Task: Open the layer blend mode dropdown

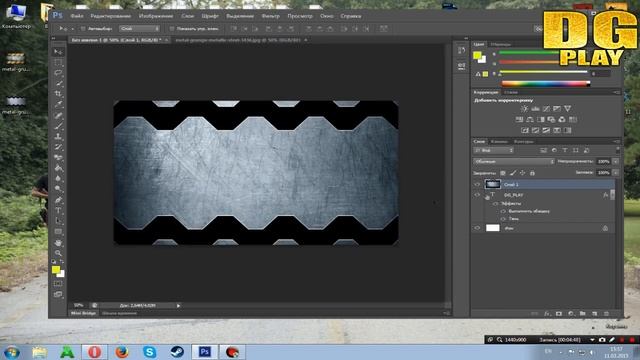Action: coord(513,162)
